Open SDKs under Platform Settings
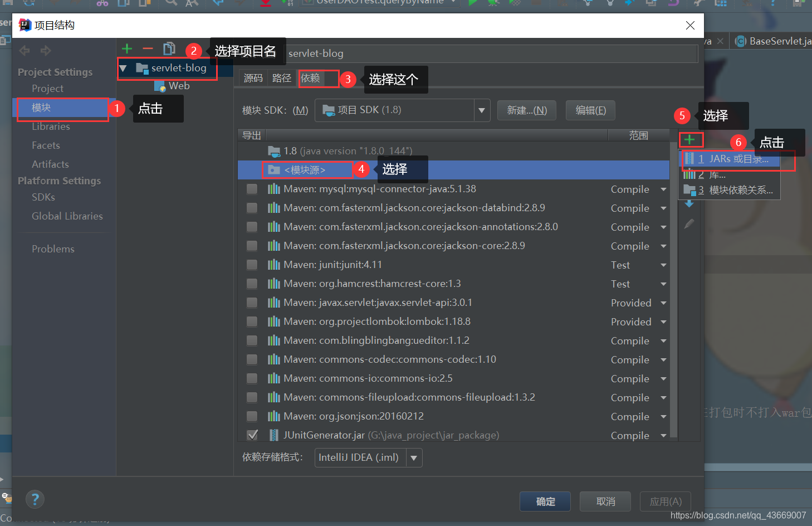The image size is (812, 526). point(43,197)
